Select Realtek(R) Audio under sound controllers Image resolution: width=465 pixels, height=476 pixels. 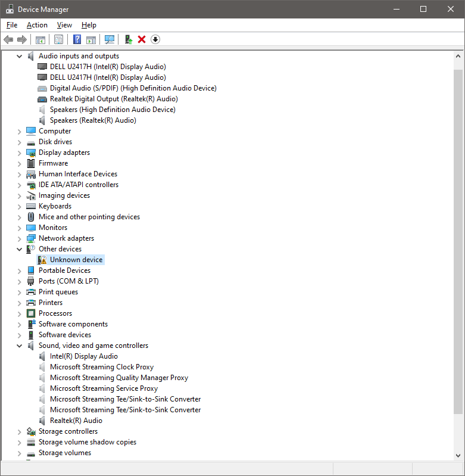click(76, 421)
